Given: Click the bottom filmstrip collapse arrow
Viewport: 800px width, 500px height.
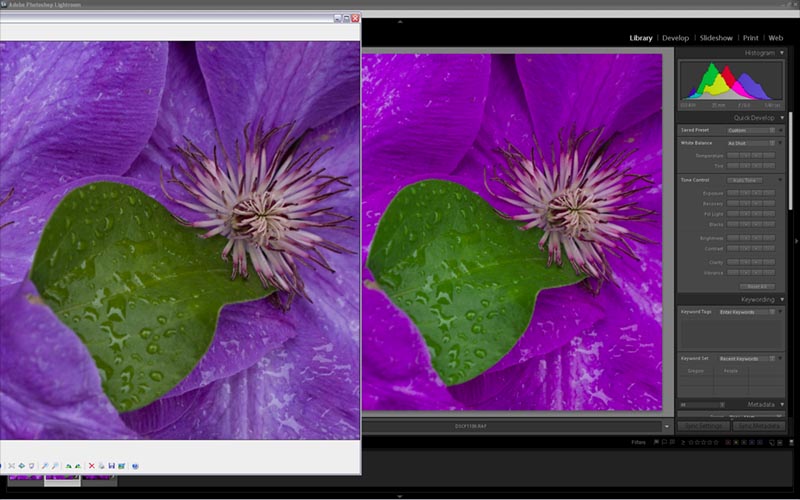Looking at the screenshot, I should pos(400,495).
